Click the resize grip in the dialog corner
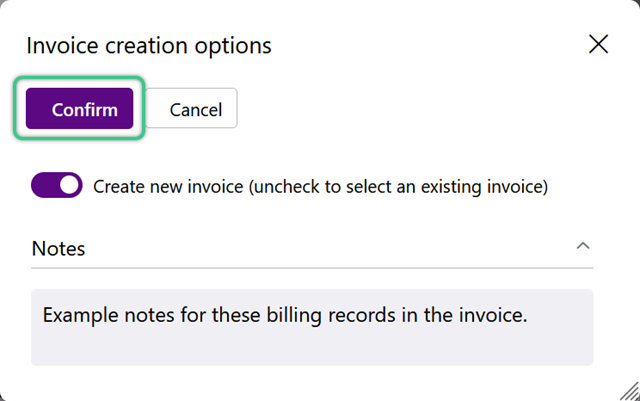The width and height of the screenshot is (640, 401). (x=629, y=391)
